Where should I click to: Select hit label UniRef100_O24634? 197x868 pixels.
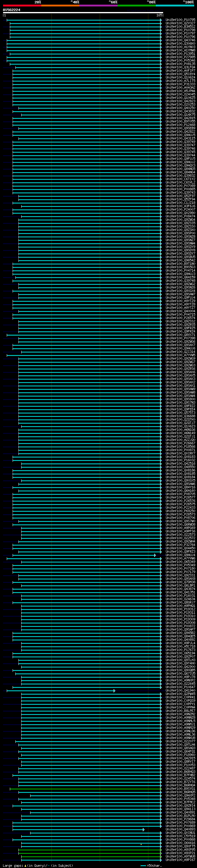[180, 599]
